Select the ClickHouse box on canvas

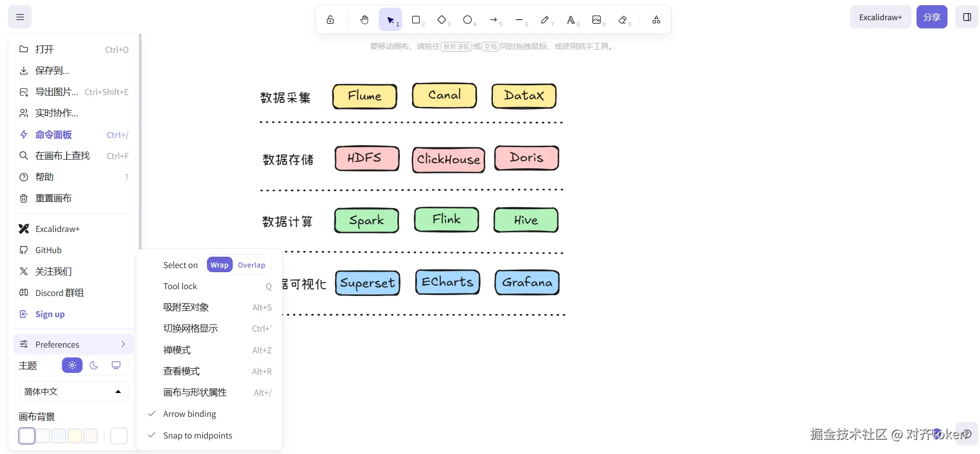[x=448, y=160]
